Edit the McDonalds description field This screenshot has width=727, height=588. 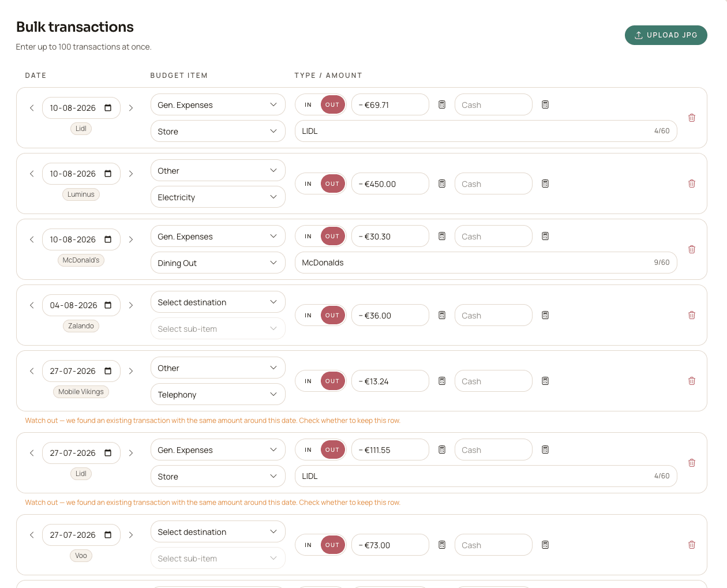(x=486, y=263)
